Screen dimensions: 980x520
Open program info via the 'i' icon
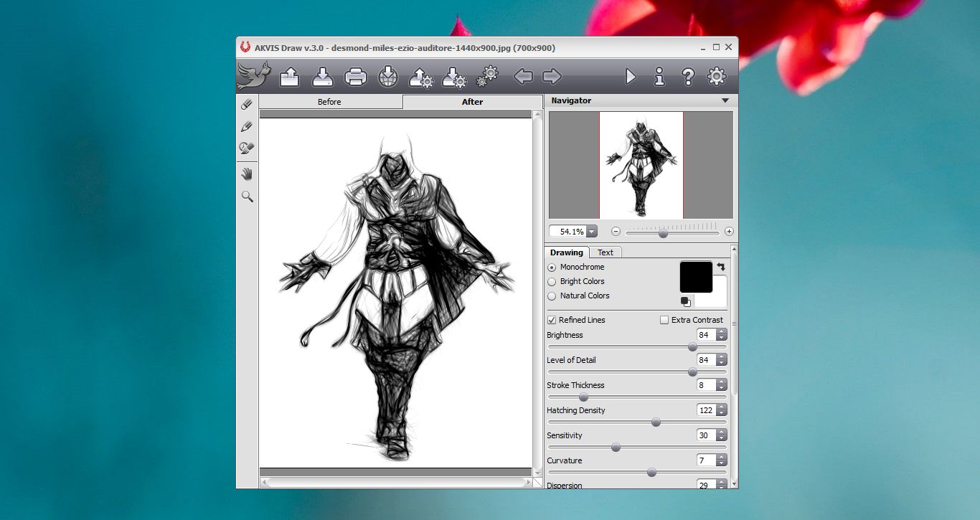click(x=659, y=76)
